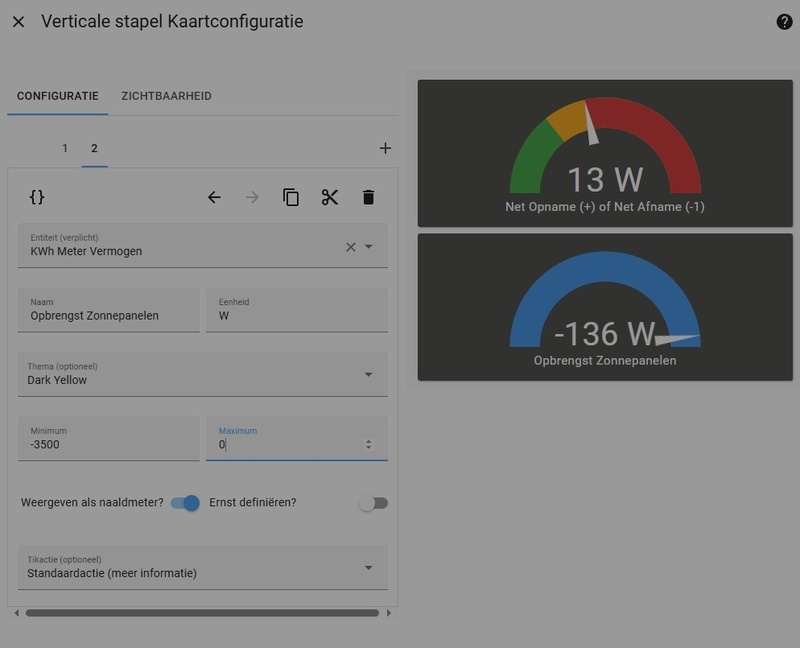This screenshot has width=800, height=648.
Task: Cut the card with the scissors icon
Action: 330,197
